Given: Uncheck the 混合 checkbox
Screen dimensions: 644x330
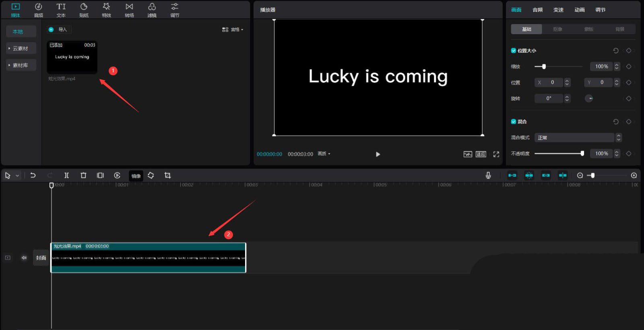Looking at the screenshot, I should click(x=514, y=122).
